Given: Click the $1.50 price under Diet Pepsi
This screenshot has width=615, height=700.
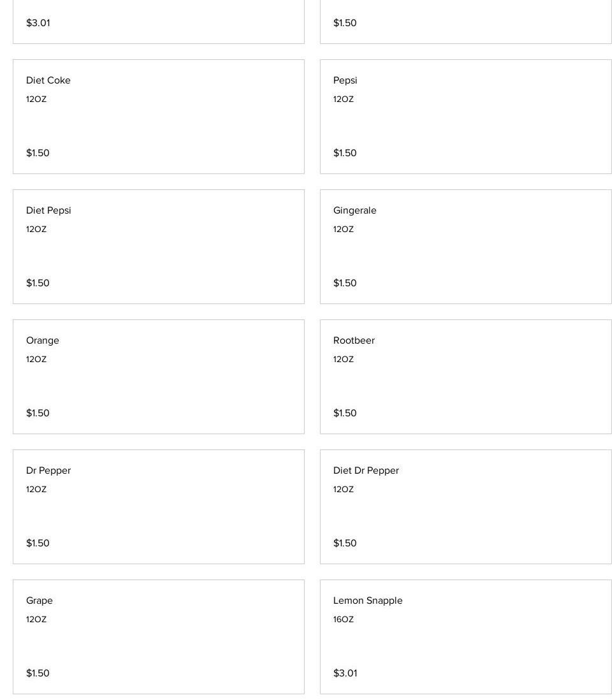Looking at the screenshot, I should pyautogui.click(x=38, y=283).
